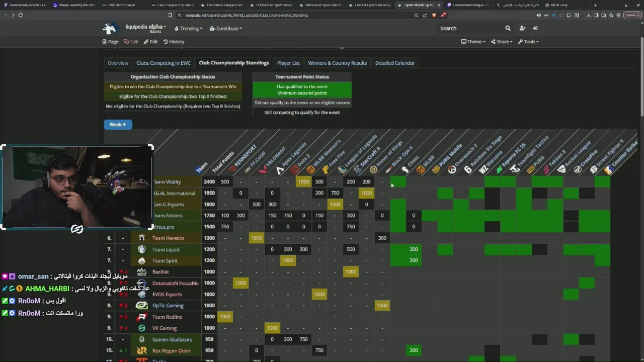Click the Week 4 button
The width and height of the screenshot is (644, 362).
[x=118, y=124]
